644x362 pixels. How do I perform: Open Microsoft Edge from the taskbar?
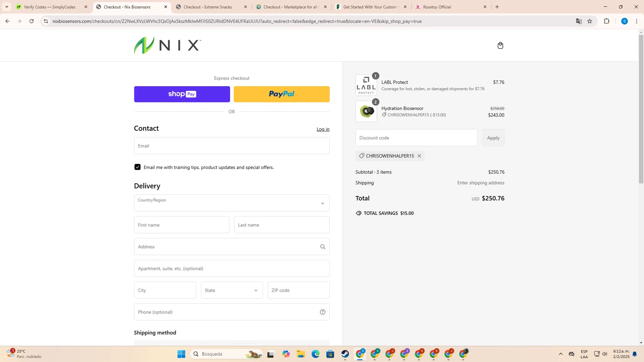[316, 354]
